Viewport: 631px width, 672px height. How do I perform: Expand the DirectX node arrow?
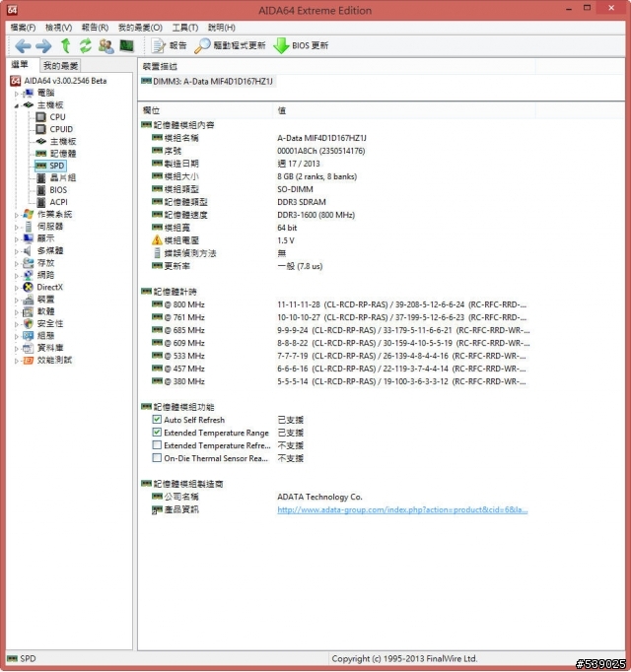point(17,288)
